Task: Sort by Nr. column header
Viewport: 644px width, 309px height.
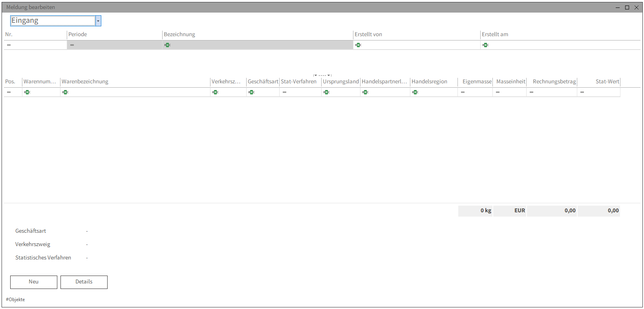Action: coord(35,35)
